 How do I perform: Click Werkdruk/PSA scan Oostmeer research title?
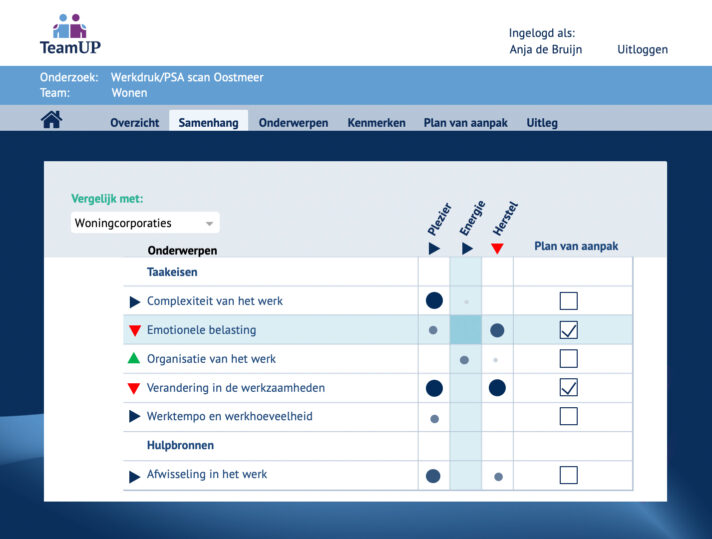tap(187, 77)
